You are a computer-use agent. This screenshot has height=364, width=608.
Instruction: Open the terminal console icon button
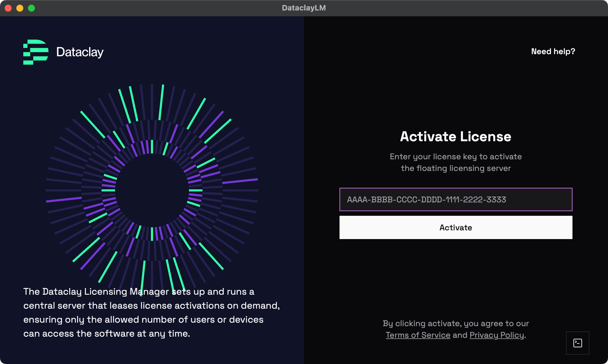click(x=577, y=343)
